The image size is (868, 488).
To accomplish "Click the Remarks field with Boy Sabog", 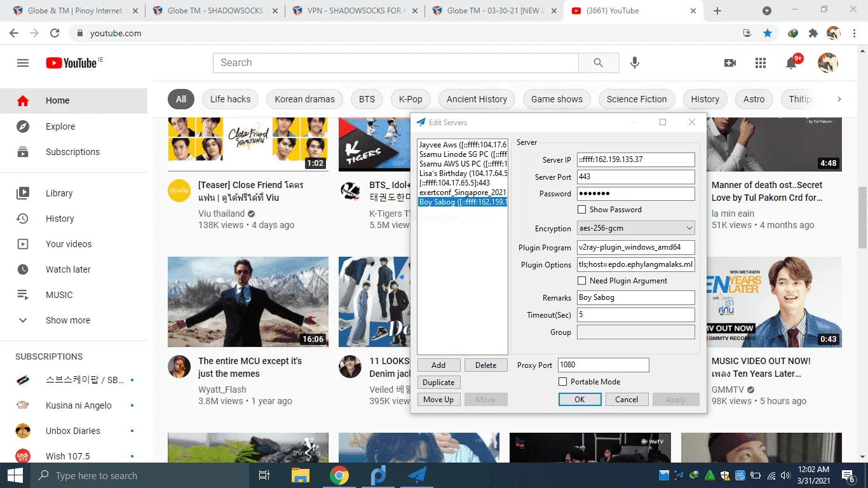I will (636, 297).
